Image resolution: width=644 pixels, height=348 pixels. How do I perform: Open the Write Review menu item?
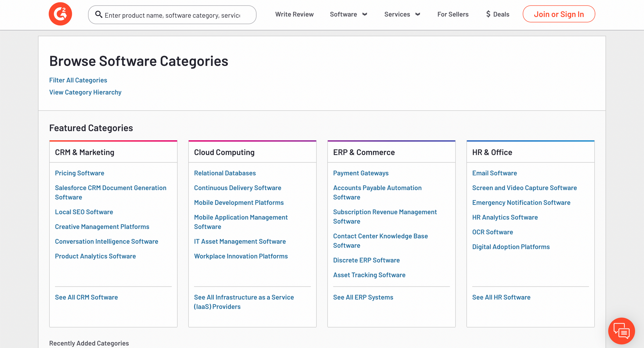[x=294, y=14]
